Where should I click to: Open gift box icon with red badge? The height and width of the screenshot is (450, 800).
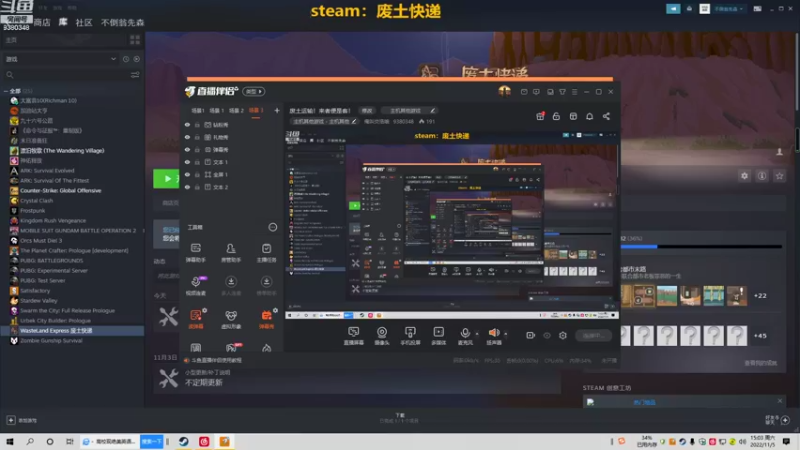tap(540, 116)
